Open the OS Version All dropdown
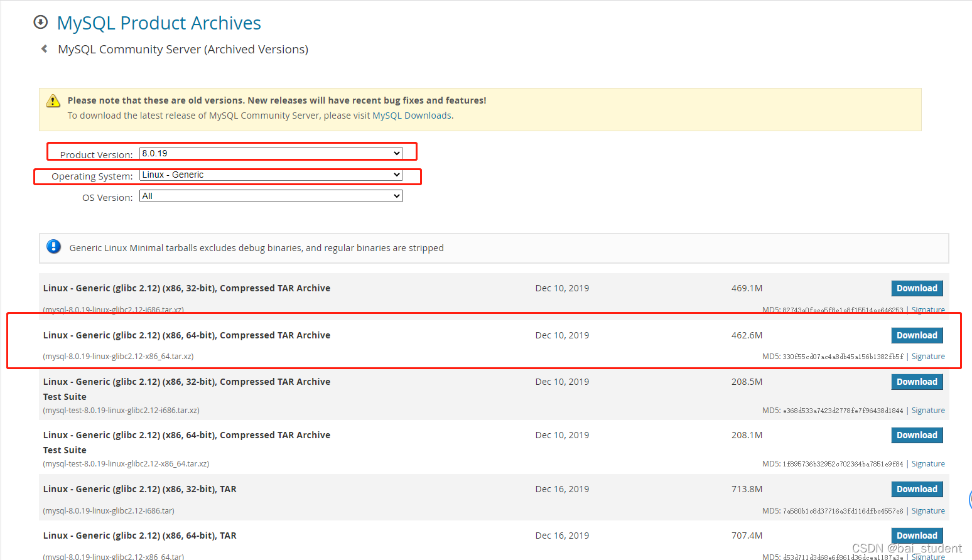The width and height of the screenshot is (972, 560). pos(271,196)
